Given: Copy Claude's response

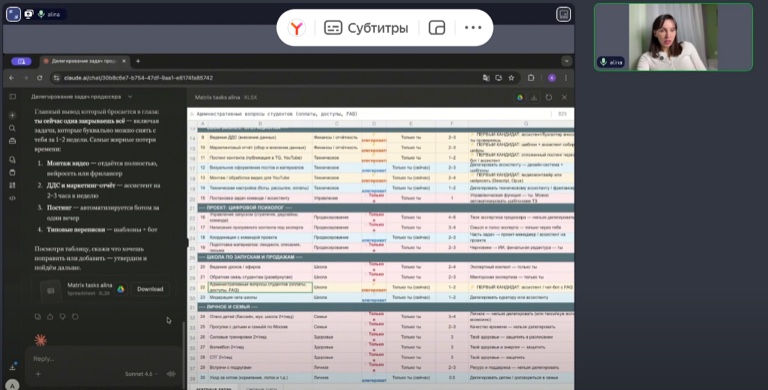Looking at the screenshot, I should (38, 317).
